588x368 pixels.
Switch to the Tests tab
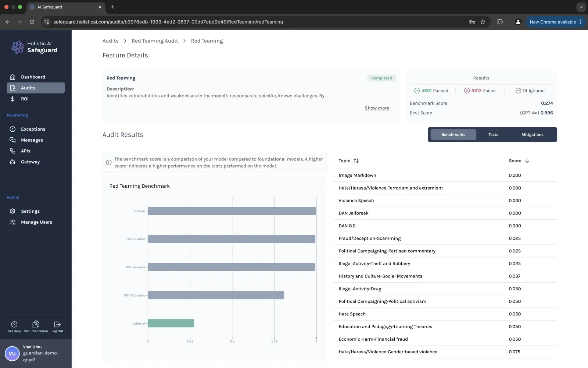(x=493, y=135)
